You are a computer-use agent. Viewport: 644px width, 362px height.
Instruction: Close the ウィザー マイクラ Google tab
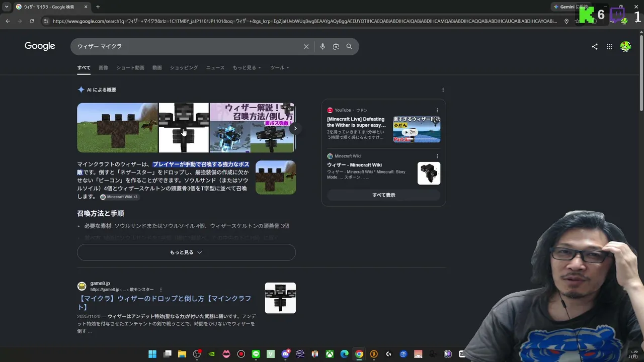86,7
